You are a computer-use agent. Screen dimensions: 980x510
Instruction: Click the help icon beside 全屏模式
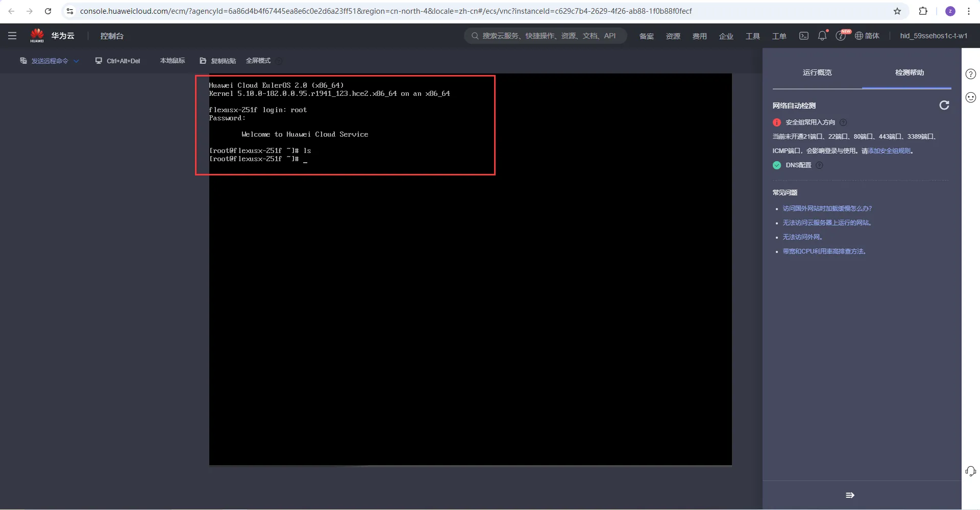(279, 61)
